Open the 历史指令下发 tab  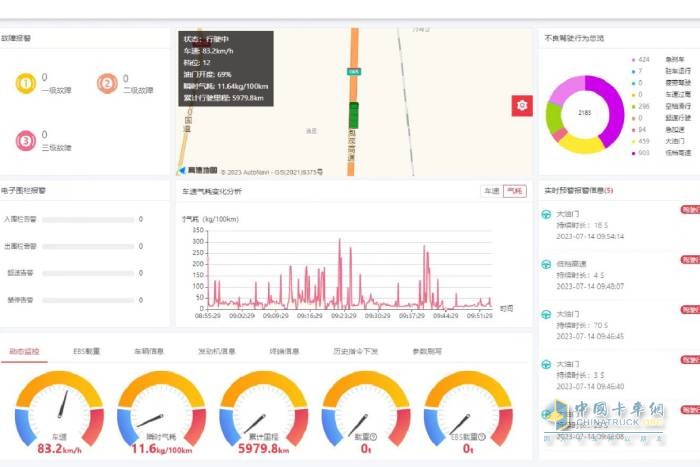tap(356, 351)
